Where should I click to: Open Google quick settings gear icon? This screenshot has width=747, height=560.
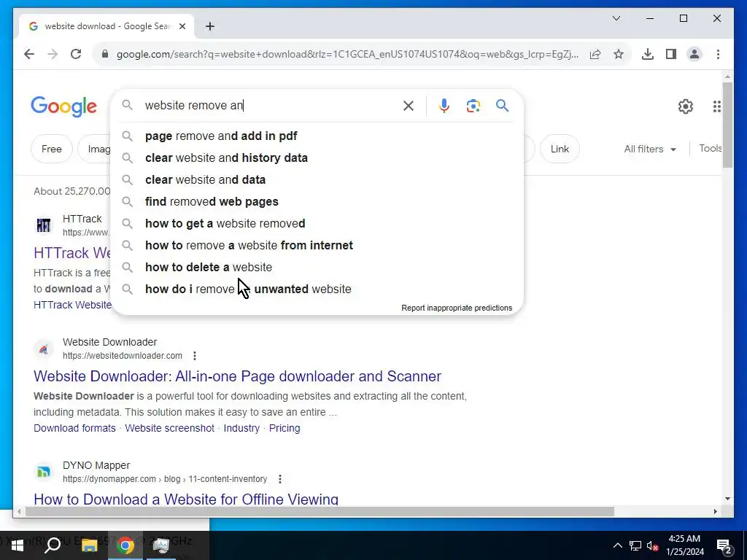(x=686, y=106)
